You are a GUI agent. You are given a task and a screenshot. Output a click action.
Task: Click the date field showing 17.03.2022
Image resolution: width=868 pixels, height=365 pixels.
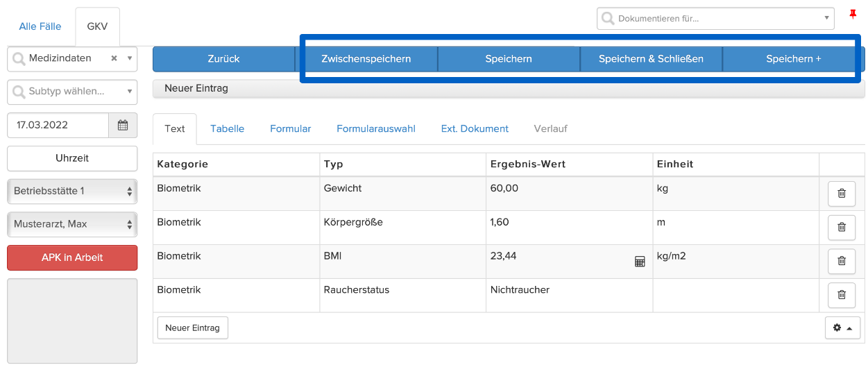click(x=58, y=126)
